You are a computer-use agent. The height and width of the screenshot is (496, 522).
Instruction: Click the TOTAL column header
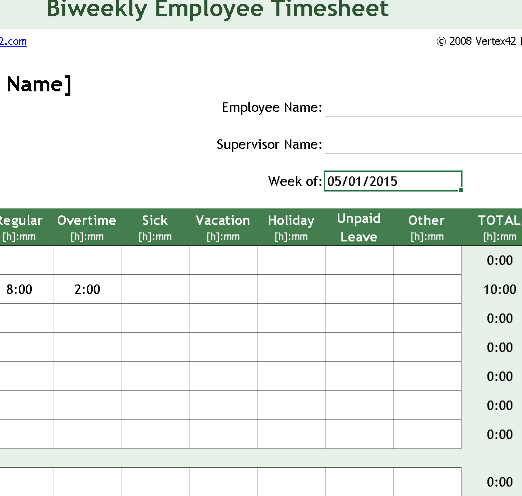coord(492,227)
